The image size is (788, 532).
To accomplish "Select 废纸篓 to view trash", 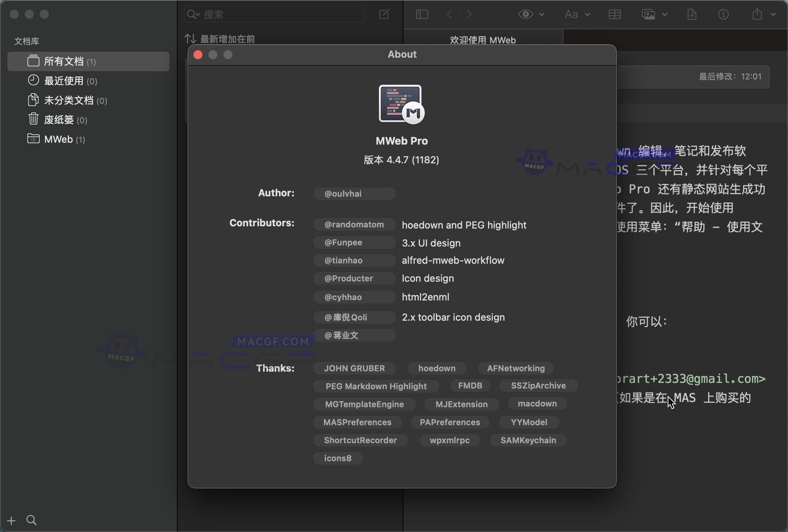I will click(x=58, y=120).
